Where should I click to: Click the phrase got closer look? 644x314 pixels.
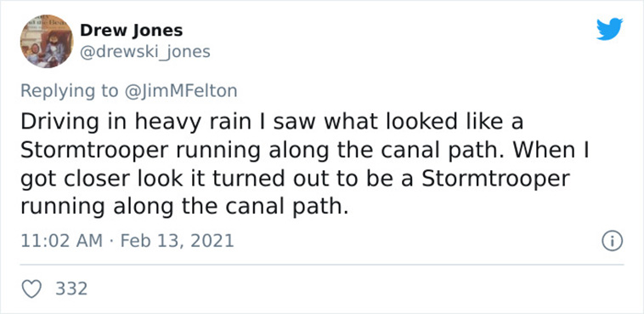point(97,179)
